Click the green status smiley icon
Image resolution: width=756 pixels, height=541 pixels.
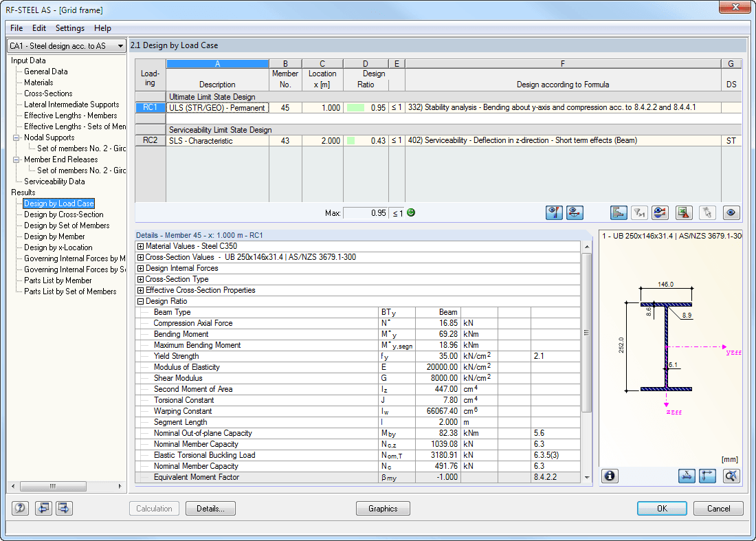click(x=411, y=212)
